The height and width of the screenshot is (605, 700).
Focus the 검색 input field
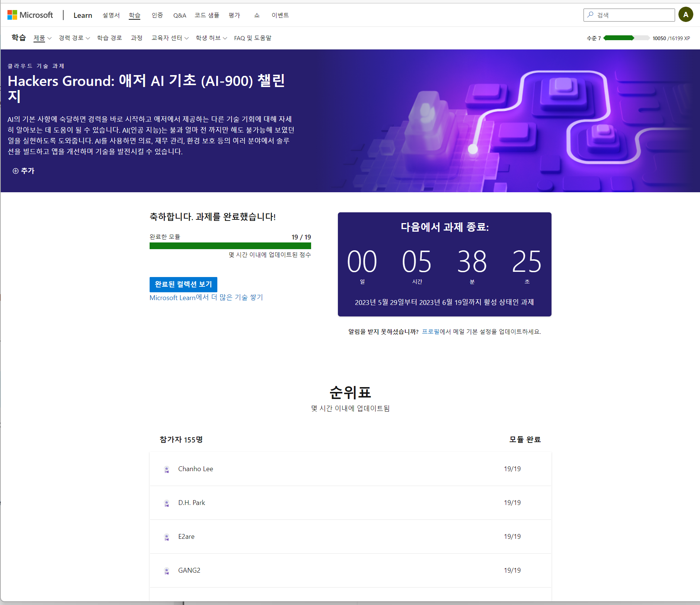[x=629, y=15]
